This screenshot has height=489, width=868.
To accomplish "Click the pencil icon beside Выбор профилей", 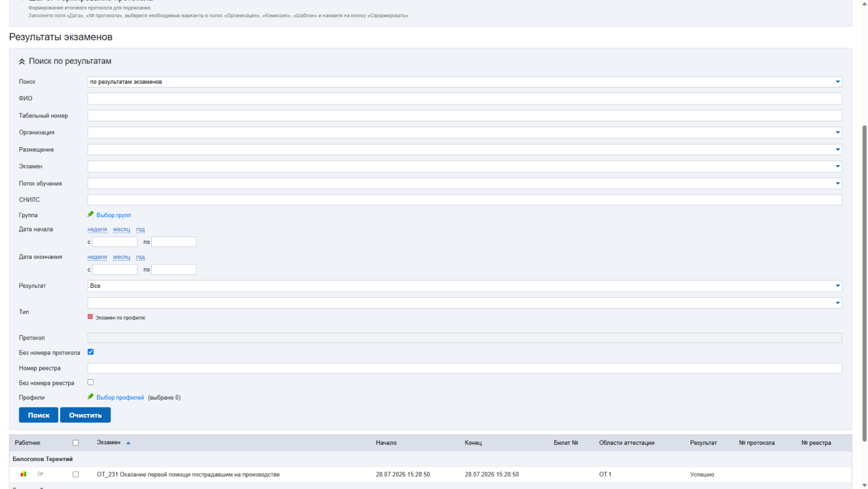I will tap(91, 397).
